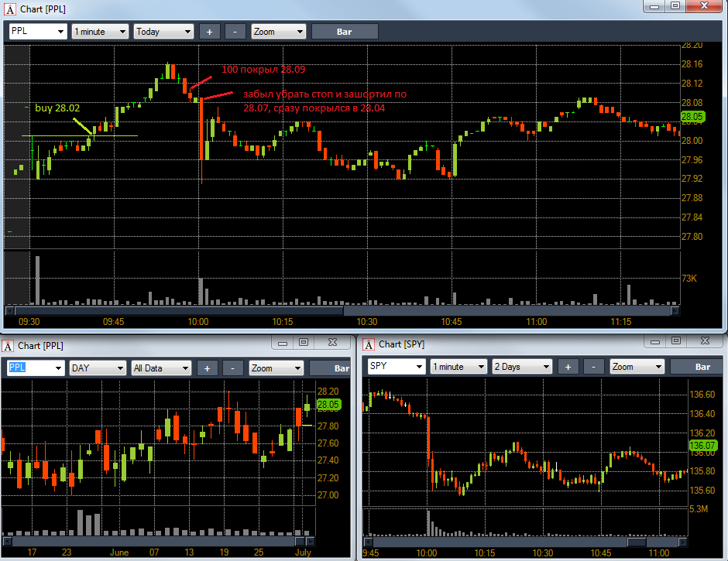Click scroll-right arrow under daily PPL chart
This screenshot has width=728, height=561.
(310, 541)
